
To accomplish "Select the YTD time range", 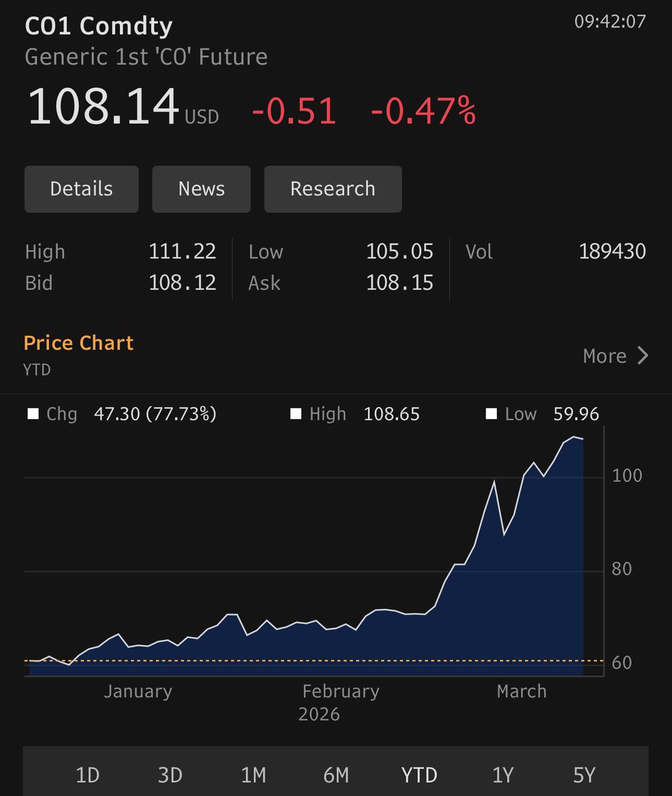I will click(419, 775).
